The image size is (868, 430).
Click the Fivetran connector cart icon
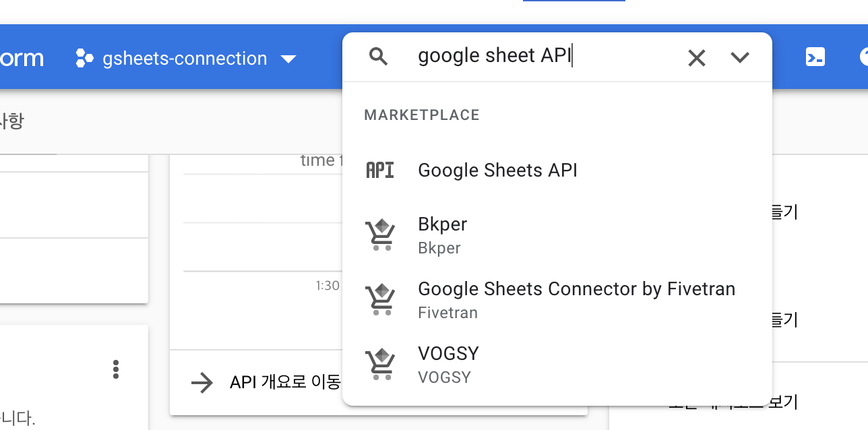click(381, 298)
